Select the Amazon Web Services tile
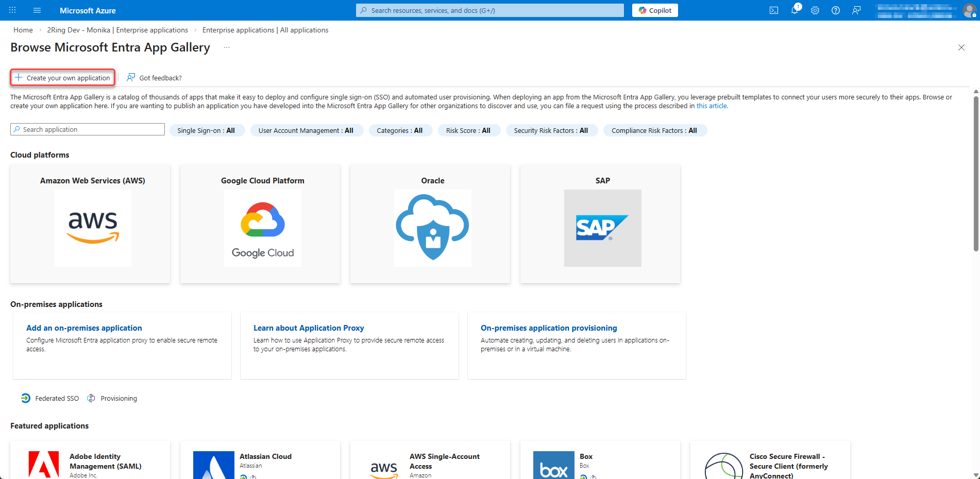980x479 pixels. [x=90, y=224]
